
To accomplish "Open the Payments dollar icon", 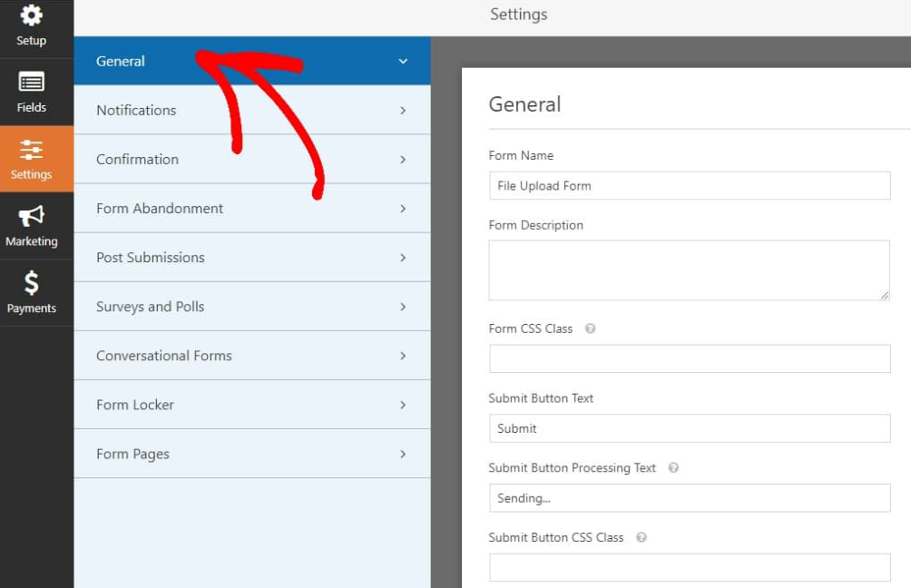I will [x=32, y=283].
